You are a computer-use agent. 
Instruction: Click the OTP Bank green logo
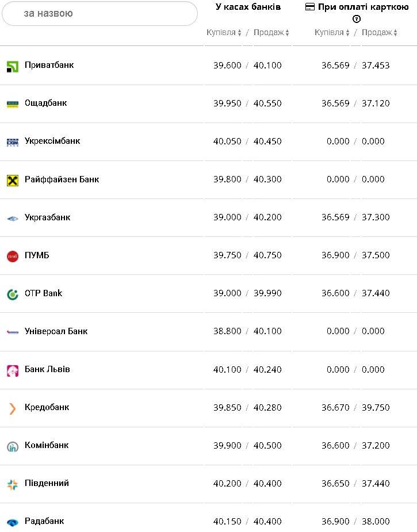pyautogui.click(x=13, y=294)
